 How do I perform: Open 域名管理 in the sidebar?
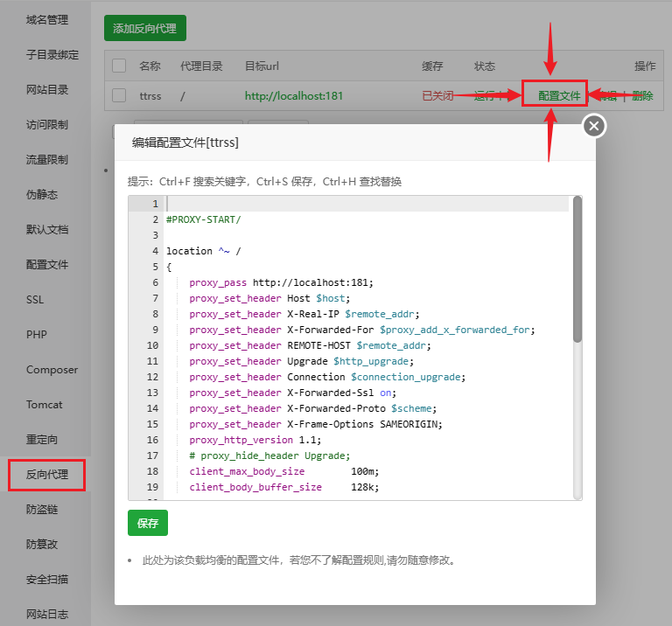click(x=47, y=19)
